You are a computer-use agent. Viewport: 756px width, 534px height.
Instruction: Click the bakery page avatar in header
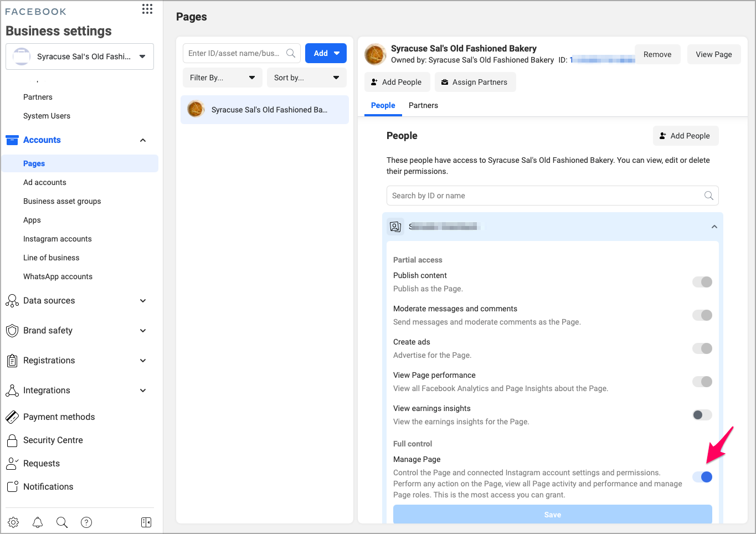[376, 54]
